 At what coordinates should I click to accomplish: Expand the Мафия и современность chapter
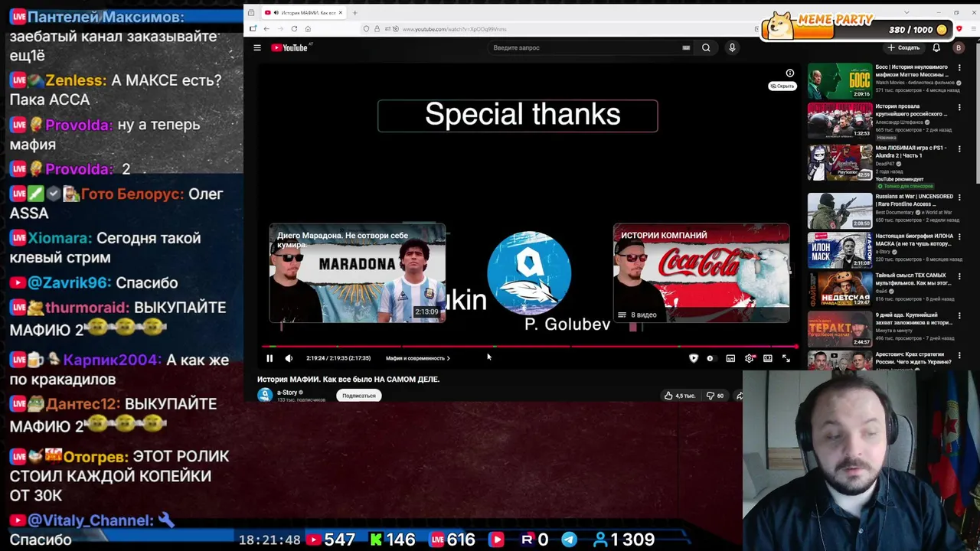(417, 358)
